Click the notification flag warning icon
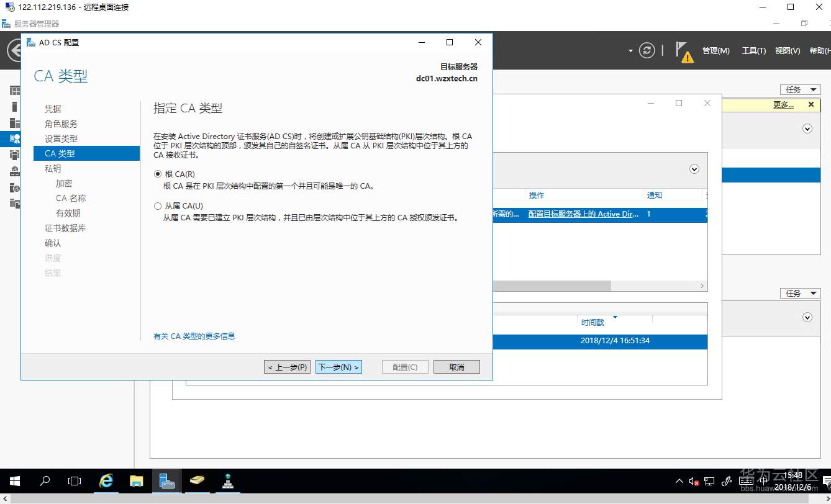Image resolution: width=831 pixels, height=504 pixels. (681, 51)
